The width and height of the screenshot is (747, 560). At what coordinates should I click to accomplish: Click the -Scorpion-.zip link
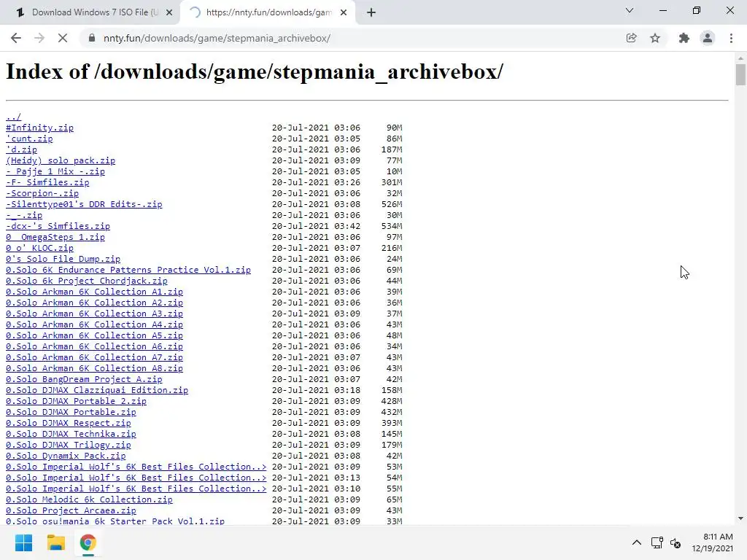pos(42,193)
